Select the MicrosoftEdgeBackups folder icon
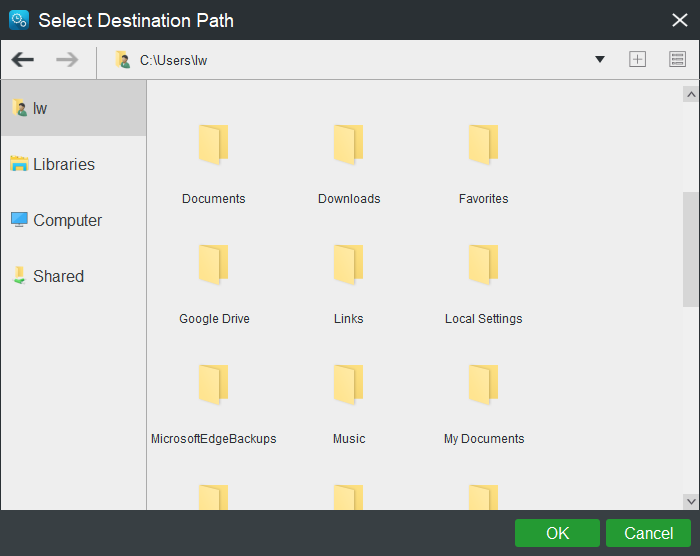 tap(213, 385)
